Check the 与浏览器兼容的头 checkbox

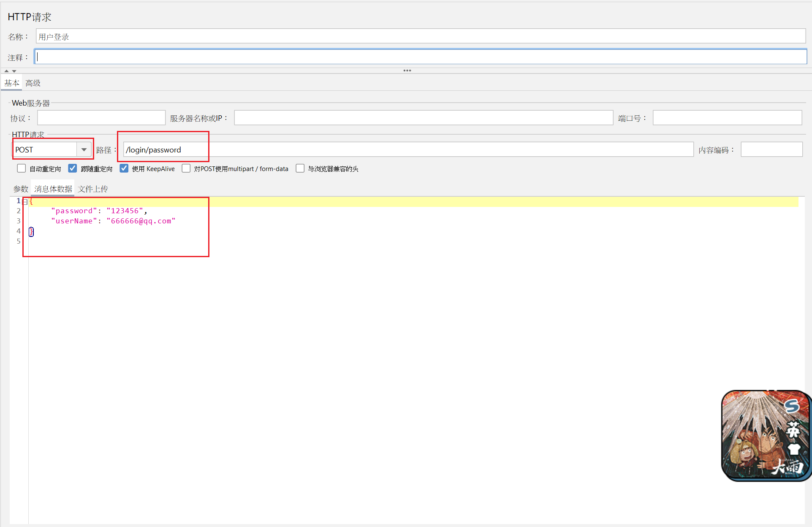point(300,168)
